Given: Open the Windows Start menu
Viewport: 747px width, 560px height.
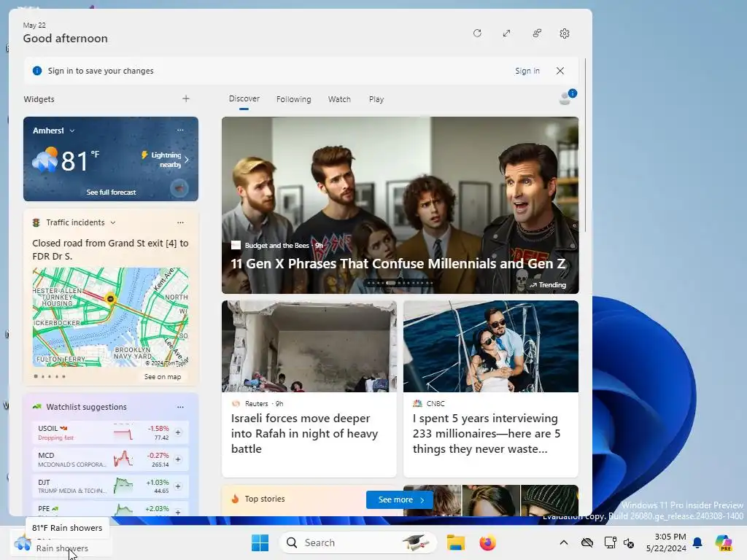Looking at the screenshot, I should click(260, 542).
